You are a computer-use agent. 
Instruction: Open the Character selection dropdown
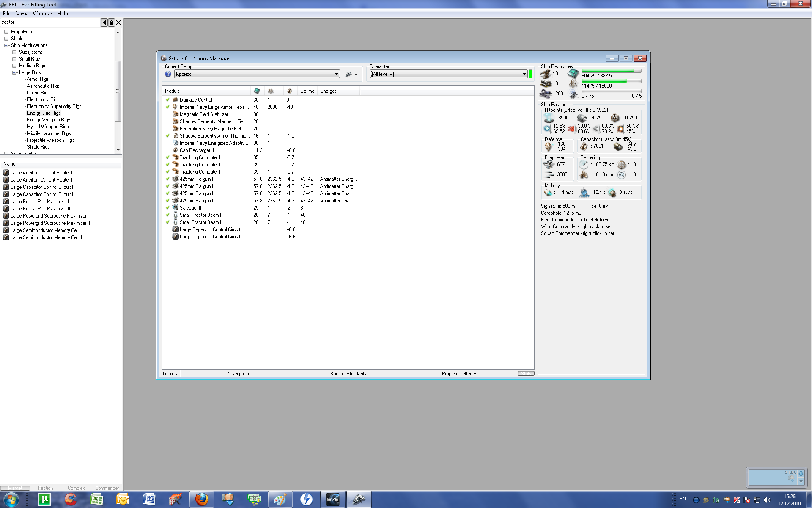524,74
